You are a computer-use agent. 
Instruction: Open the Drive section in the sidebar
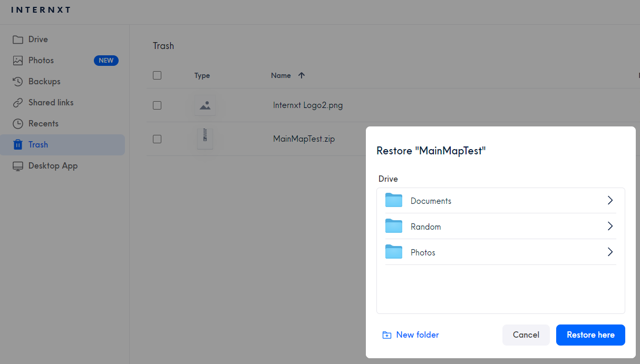pos(37,39)
